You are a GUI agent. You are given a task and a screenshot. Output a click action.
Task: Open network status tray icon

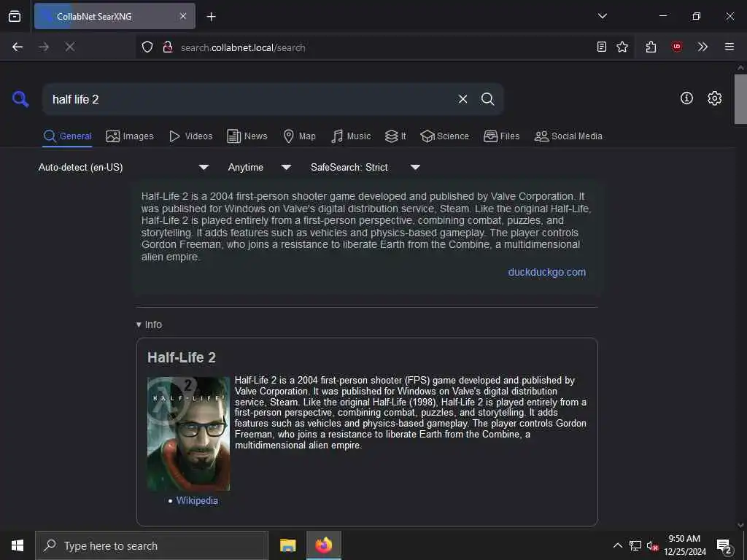(x=635, y=545)
